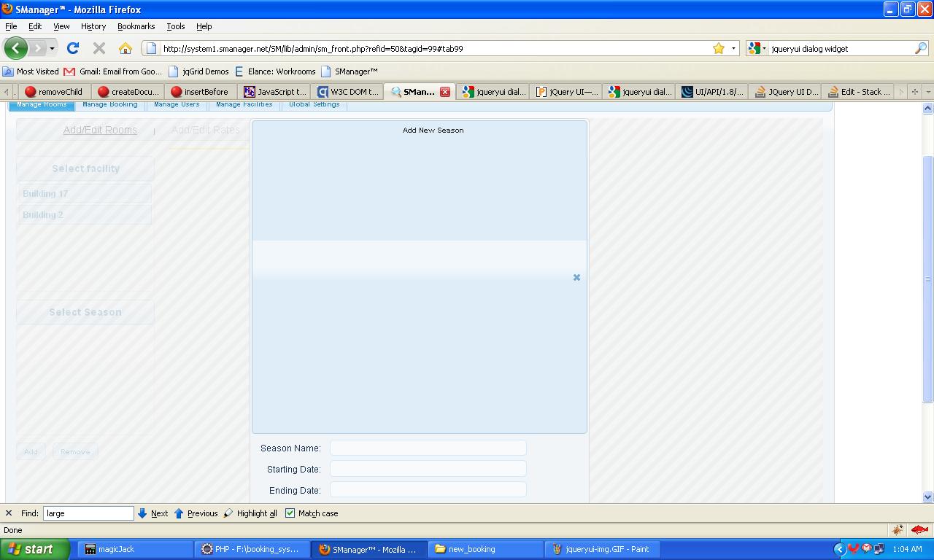Toggle the Match case checkbox

pos(290,513)
